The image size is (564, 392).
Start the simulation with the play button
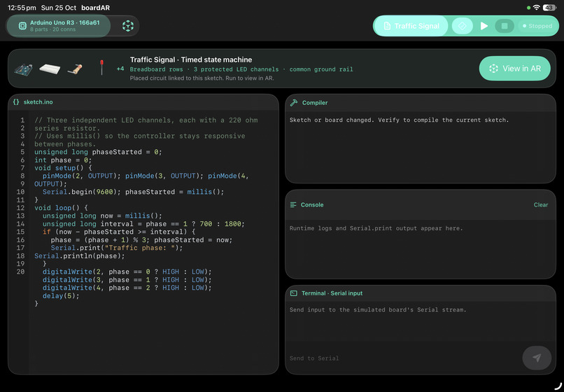(x=484, y=26)
